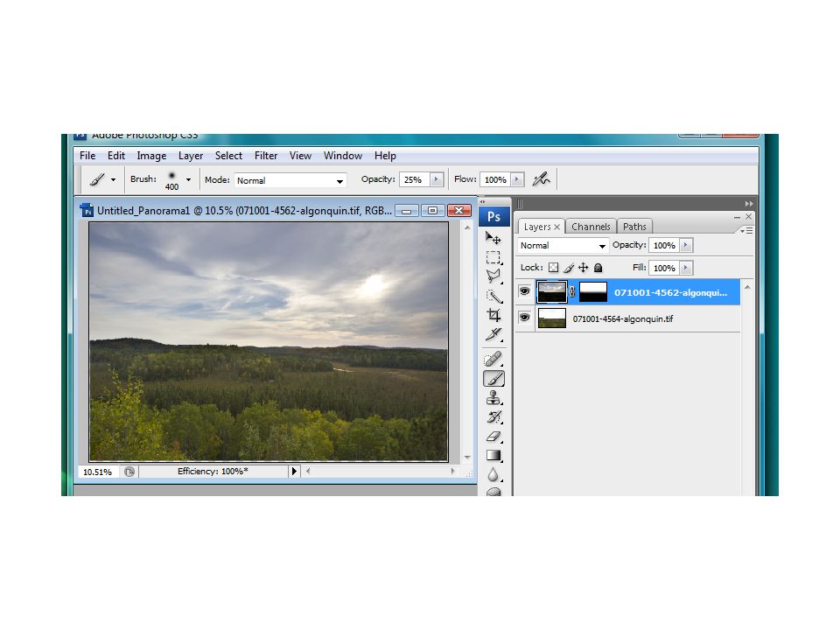Enable airbrush mode in options bar

[x=541, y=178]
